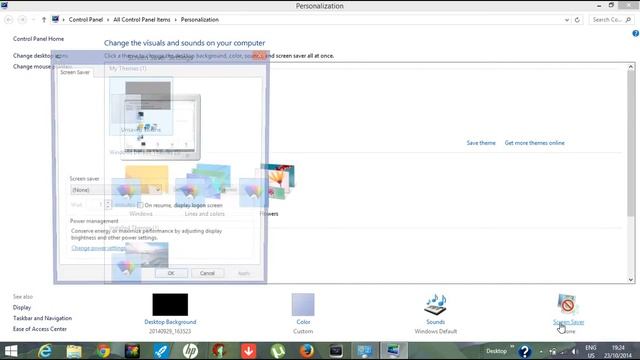The width and height of the screenshot is (640, 360).
Task: Open Ease of Access Center
Action: 40,329
